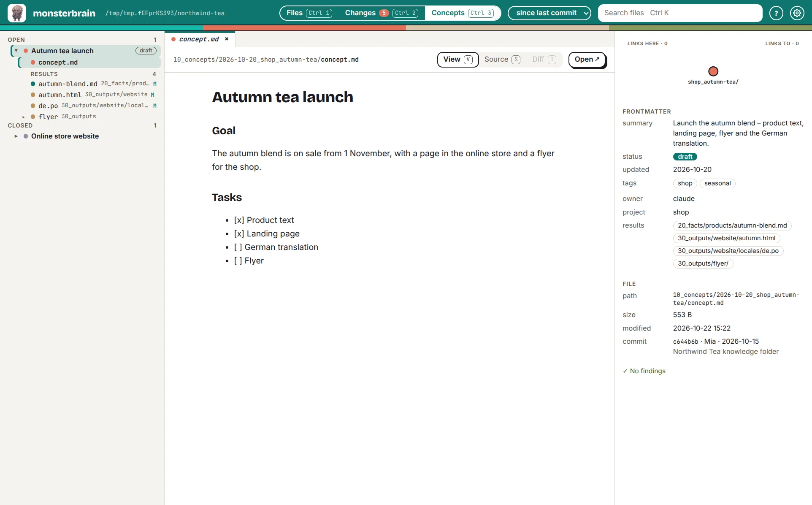
Task: Click the shop_autumn-tea graph node
Action: [x=713, y=71]
